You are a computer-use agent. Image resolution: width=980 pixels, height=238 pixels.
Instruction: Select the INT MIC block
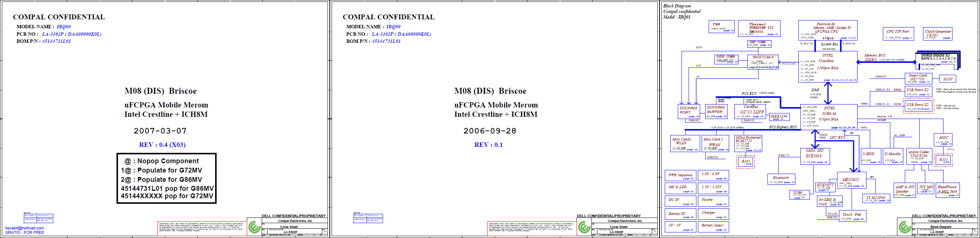[926, 189]
